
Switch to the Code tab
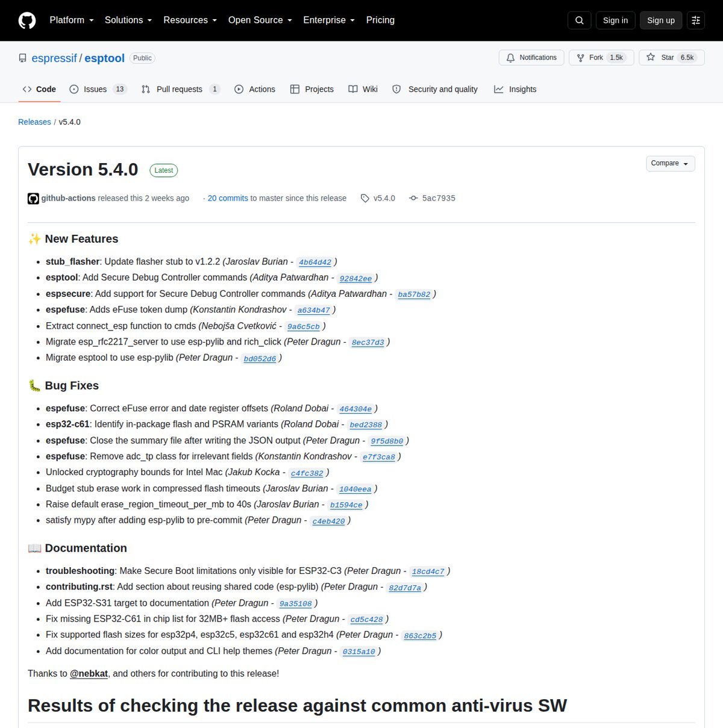tap(39, 89)
